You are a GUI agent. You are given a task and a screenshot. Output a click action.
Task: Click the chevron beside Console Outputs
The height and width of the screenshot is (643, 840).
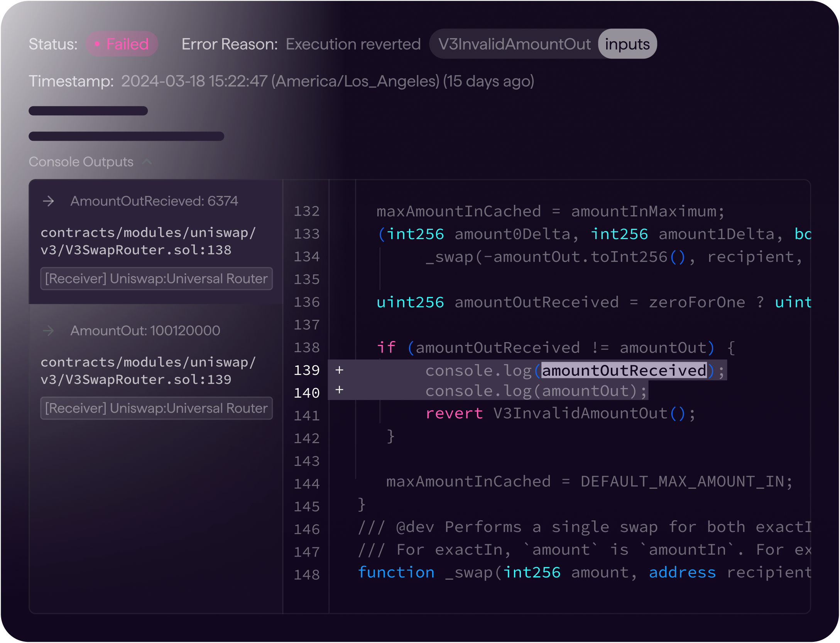[x=147, y=162]
